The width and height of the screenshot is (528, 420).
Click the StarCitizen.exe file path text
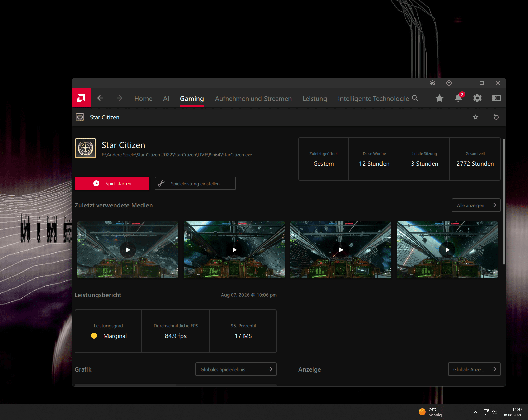pyautogui.click(x=177, y=155)
